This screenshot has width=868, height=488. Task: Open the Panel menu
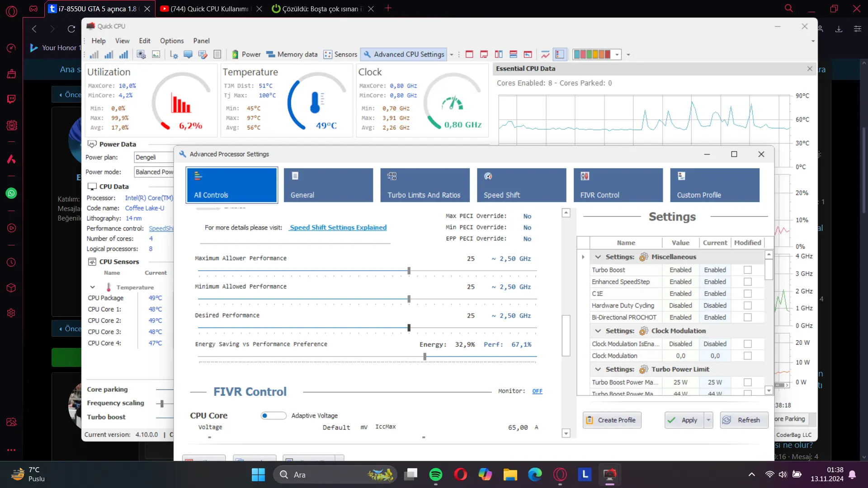coord(201,41)
